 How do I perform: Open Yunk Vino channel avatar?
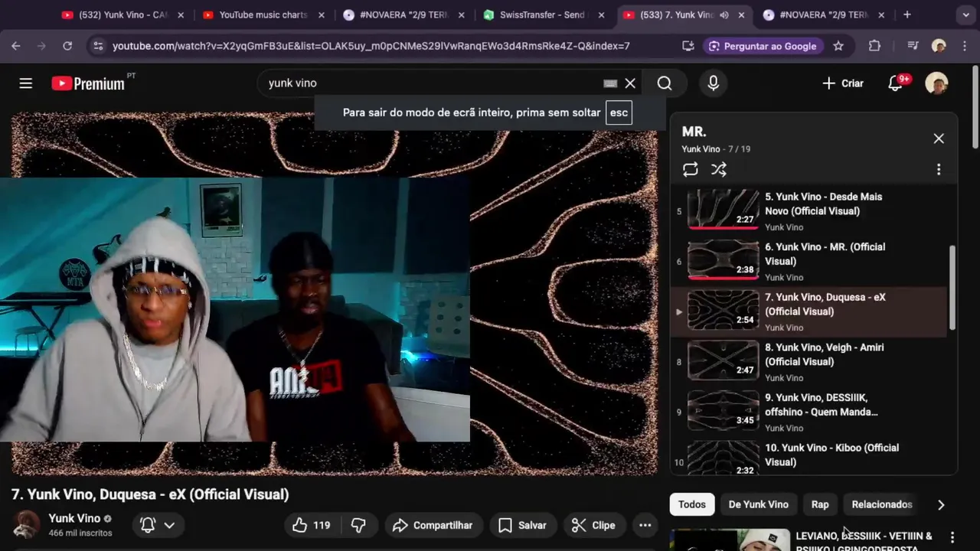pos(27,525)
